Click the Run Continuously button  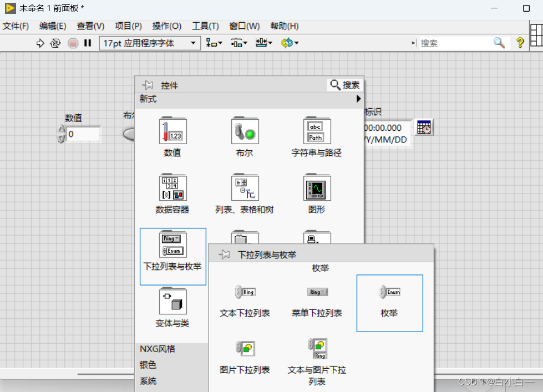55,43
